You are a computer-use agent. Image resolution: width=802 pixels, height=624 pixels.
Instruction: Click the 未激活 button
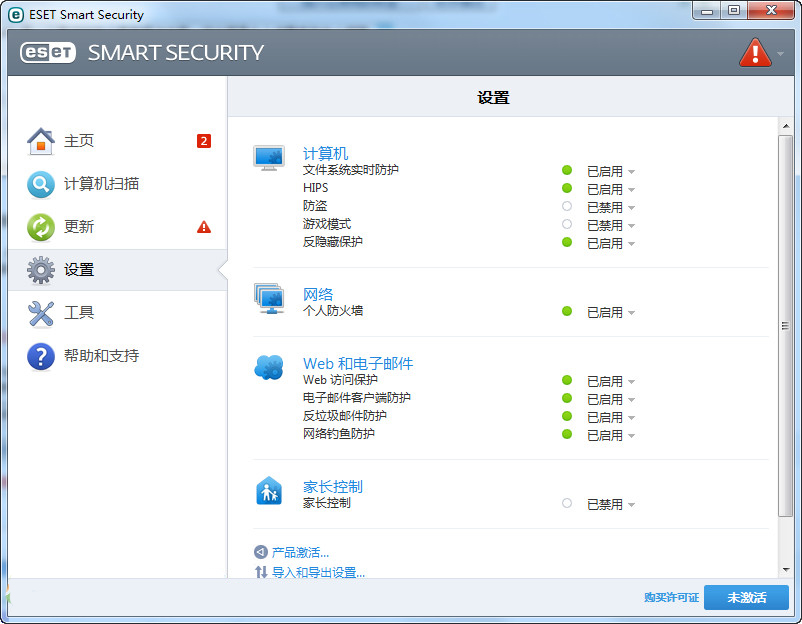(746, 597)
